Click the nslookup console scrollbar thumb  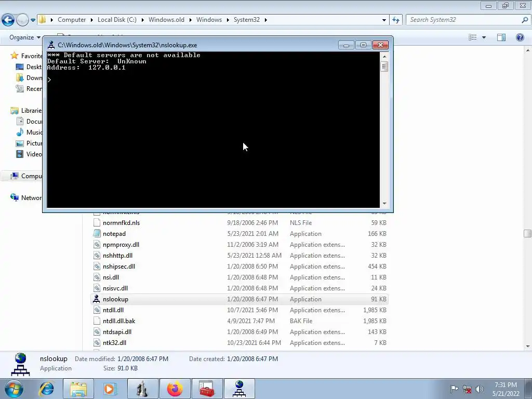384,66
